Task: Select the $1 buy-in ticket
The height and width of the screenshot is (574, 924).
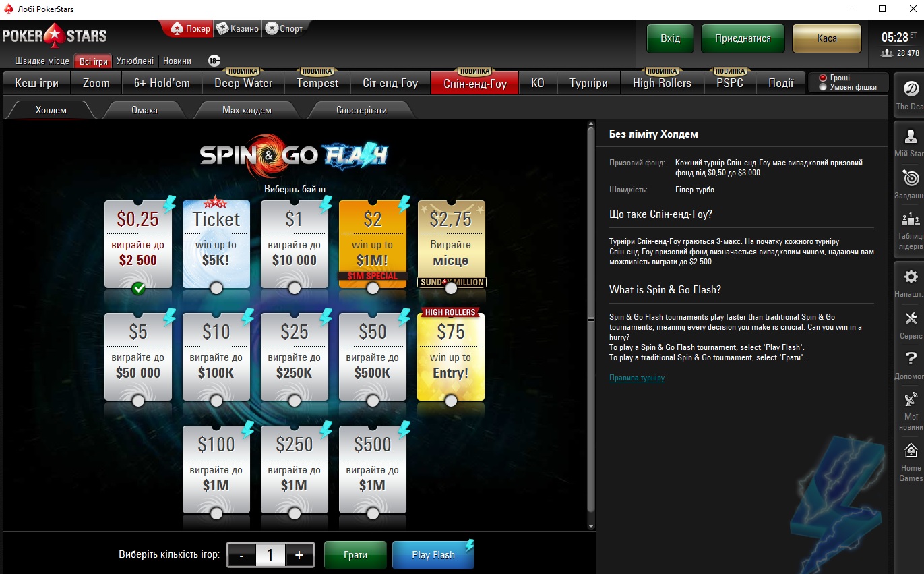Action: (295, 243)
